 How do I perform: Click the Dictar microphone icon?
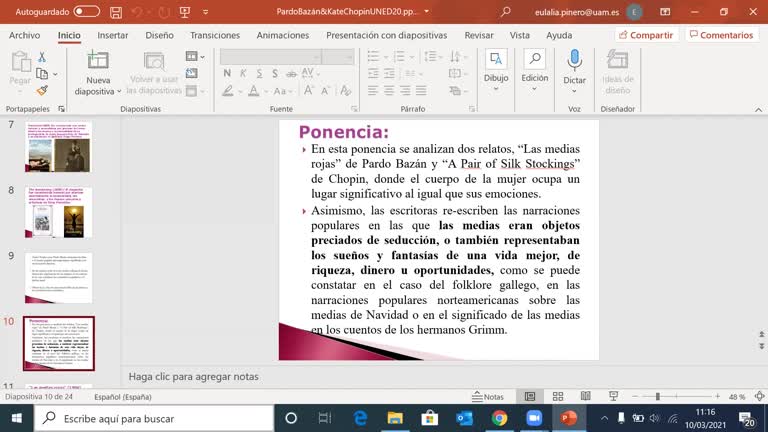tap(574, 61)
